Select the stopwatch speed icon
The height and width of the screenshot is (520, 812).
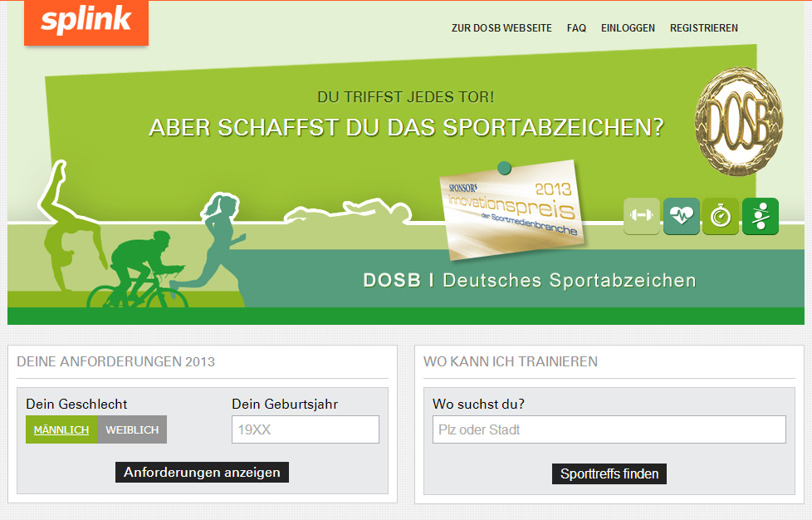721,216
